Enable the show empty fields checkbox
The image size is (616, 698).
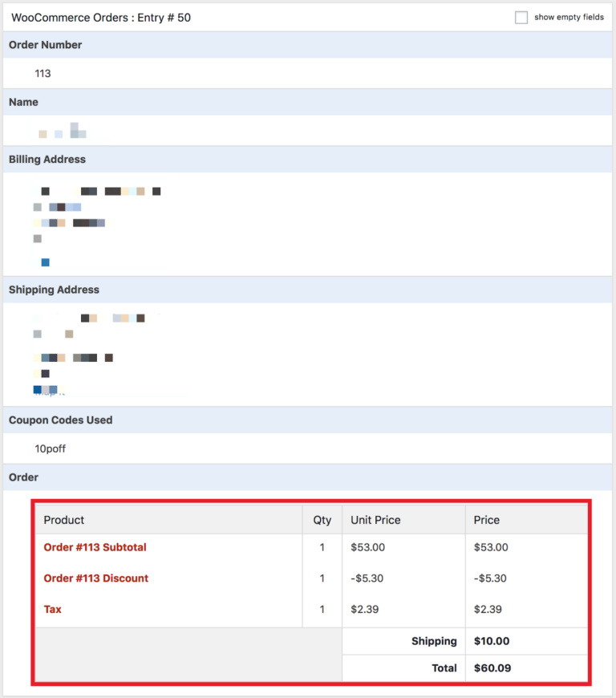(521, 16)
